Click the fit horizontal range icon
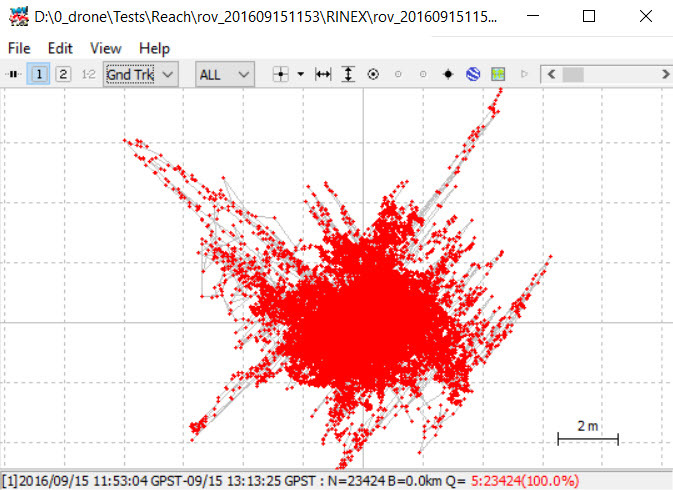Screen dimensions: 673x490 pos(323,74)
